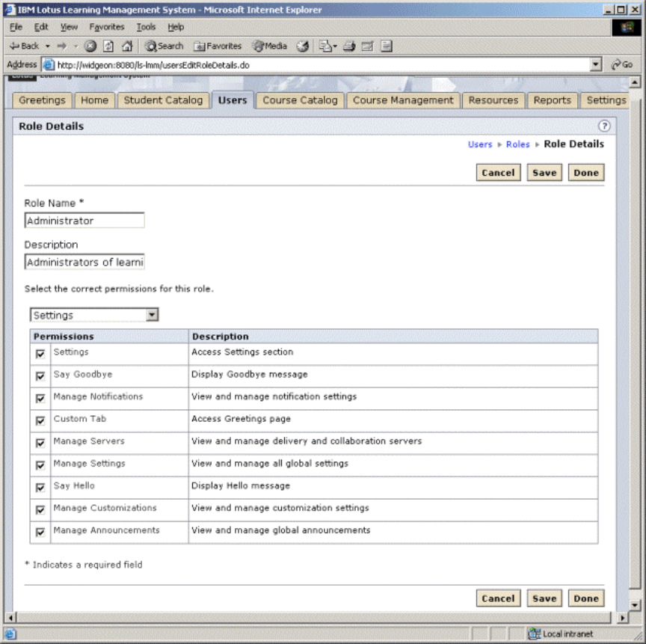This screenshot has height=644, width=646.
Task: Click into the Role Name field
Action: 84,221
